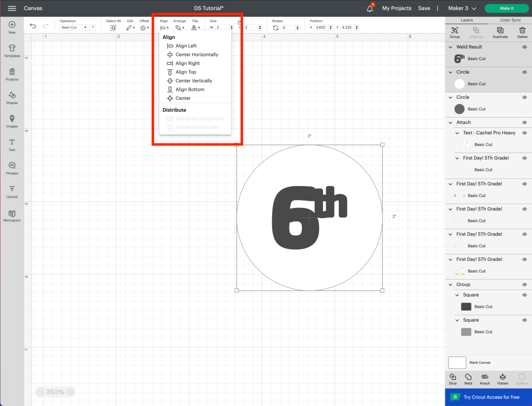The image size is (532, 406).
Task: Collapse the Group layer
Action: tap(450, 284)
